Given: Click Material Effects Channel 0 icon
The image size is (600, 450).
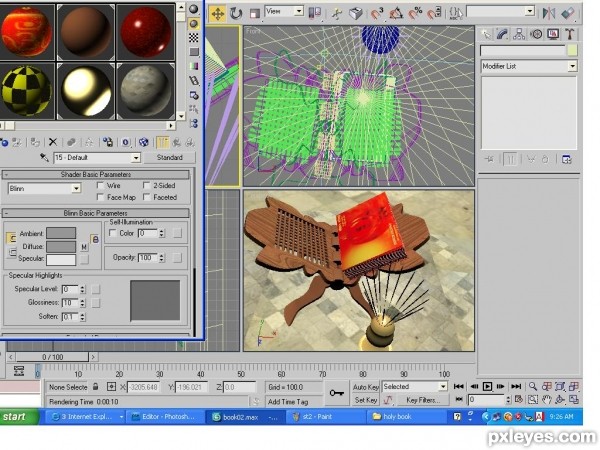Looking at the screenshot, I should tap(126, 142).
